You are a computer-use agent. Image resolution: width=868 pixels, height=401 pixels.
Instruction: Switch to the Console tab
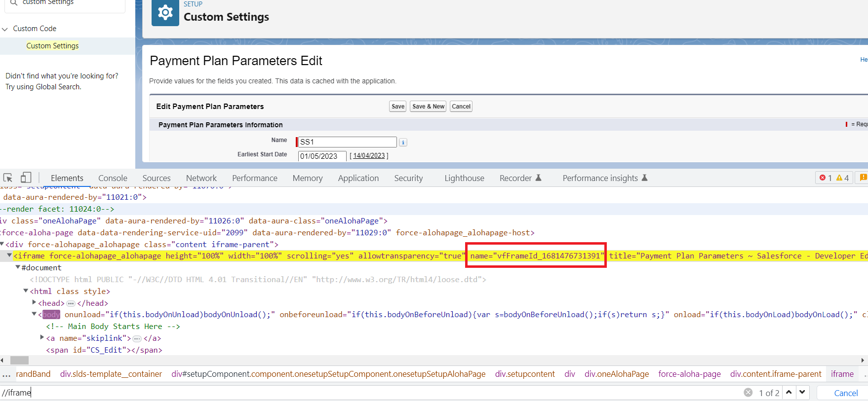tap(113, 178)
